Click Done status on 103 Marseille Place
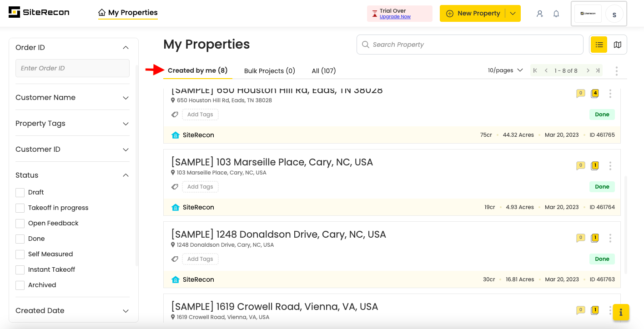 click(602, 187)
